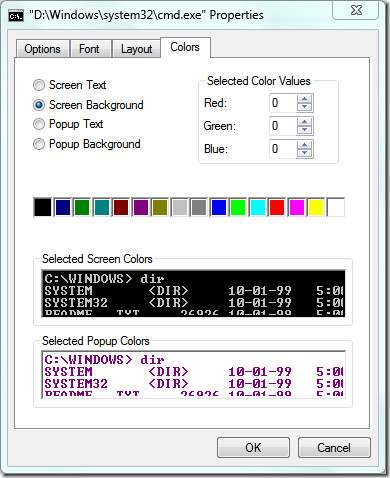390x478 pixels.
Task: Click the cmd.exe icon in title bar
Action: (x=16, y=16)
